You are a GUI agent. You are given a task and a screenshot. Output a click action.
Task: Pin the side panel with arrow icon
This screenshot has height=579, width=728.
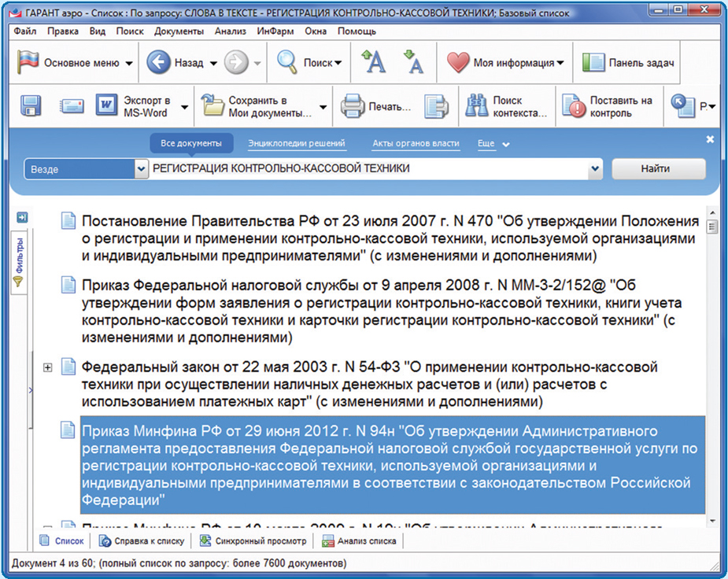22,217
